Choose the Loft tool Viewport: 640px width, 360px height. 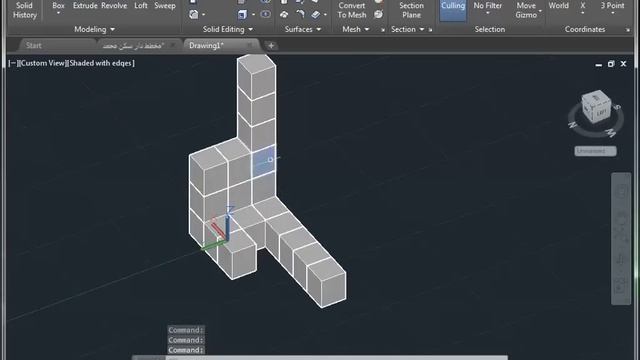click(141, 6)
